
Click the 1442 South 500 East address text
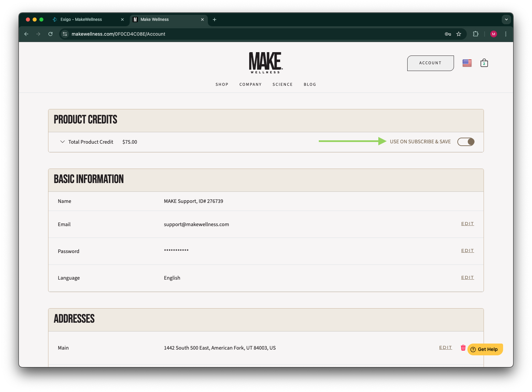pos(220,348)
